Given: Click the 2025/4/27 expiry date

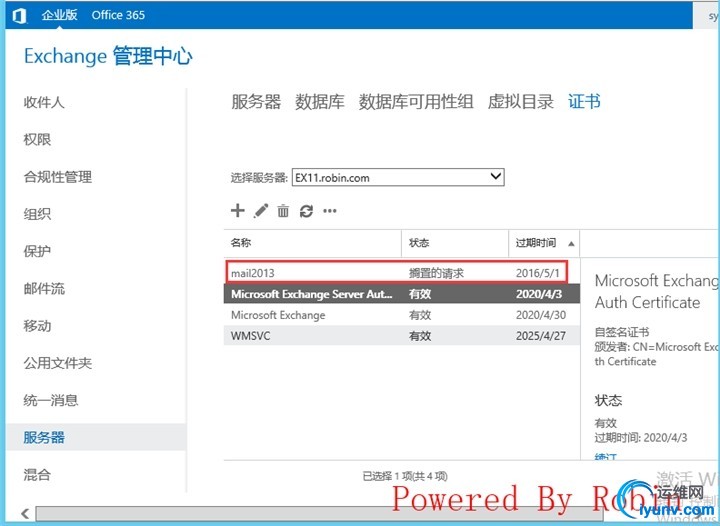Looking at the screenshot, I should [541, 336].
